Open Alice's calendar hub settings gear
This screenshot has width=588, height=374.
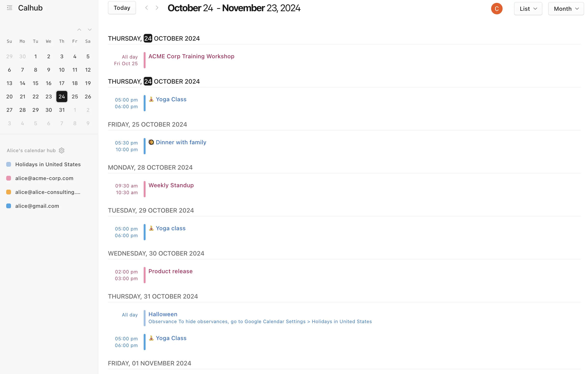(x=62, y=150)
